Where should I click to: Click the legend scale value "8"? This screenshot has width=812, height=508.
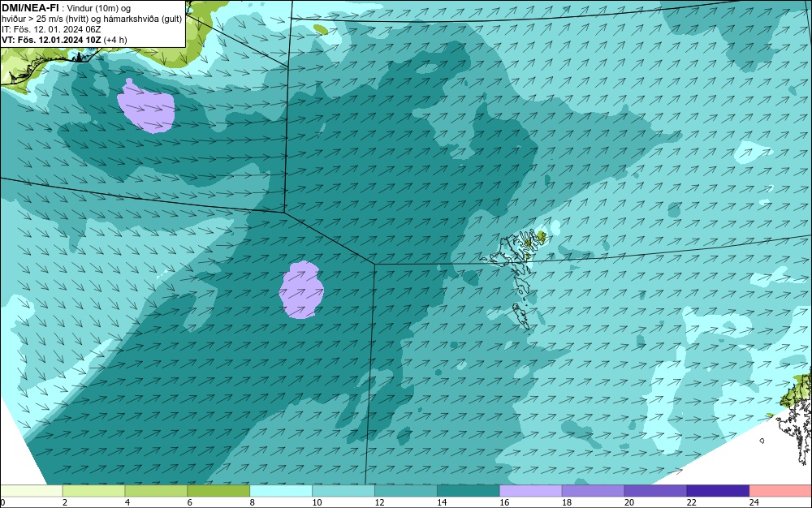click(253, 502)
